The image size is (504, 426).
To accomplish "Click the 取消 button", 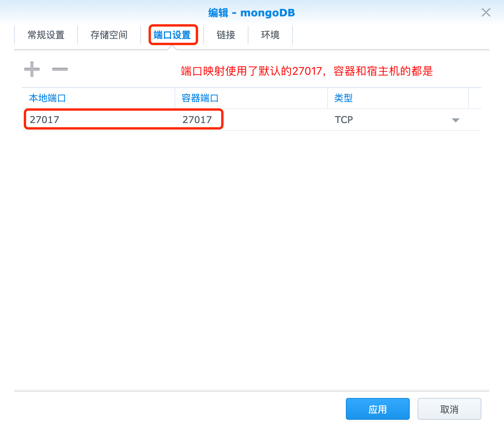I will [x=449, y=409].
